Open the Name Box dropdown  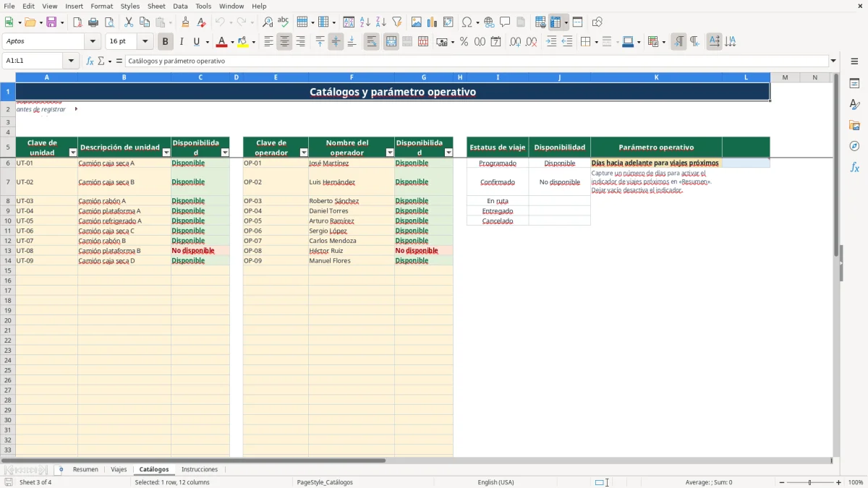click(71, 61)
